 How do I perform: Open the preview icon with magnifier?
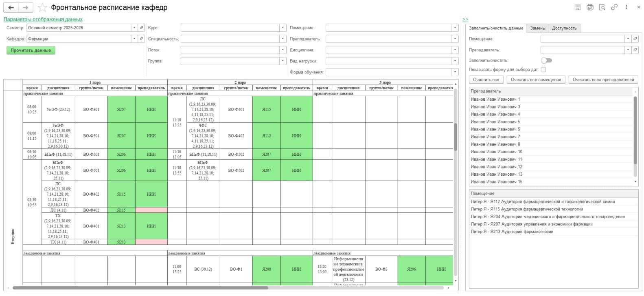click(x=602, y=7)
